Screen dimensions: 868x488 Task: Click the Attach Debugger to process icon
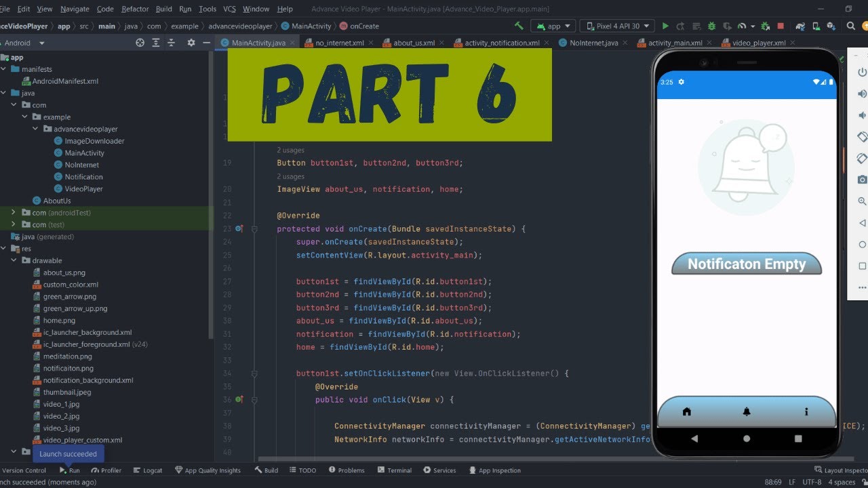click(x=765, y=26)
